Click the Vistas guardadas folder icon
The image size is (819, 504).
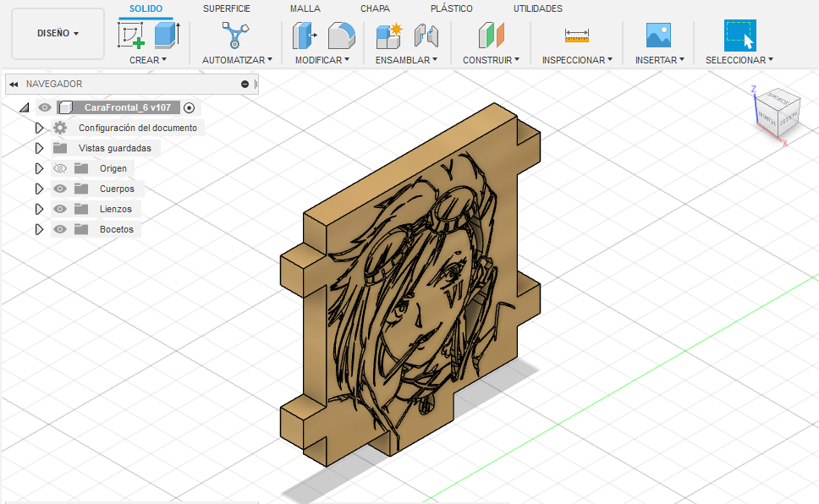(x=60, y=148)
